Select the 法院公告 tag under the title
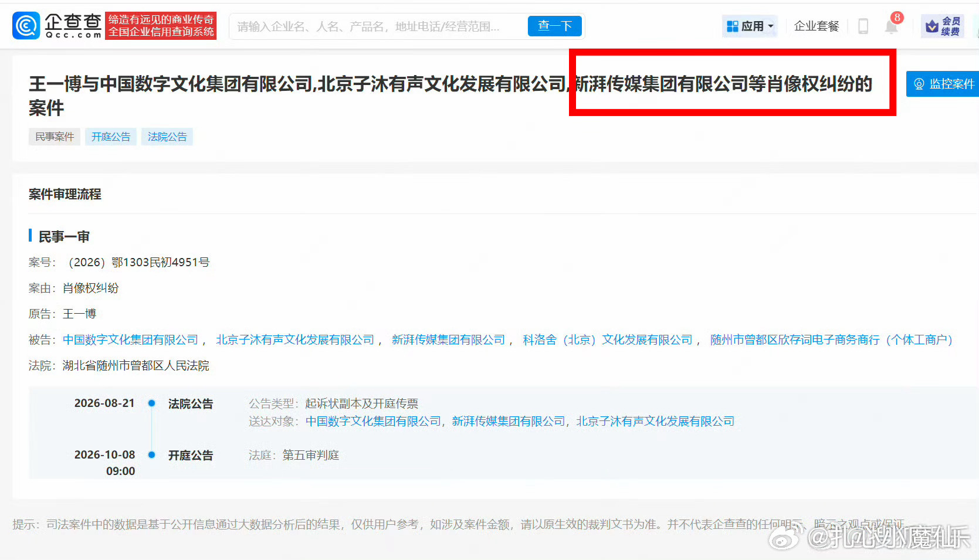979x560 pixels. pyautogui.click(x=167, y=137)
